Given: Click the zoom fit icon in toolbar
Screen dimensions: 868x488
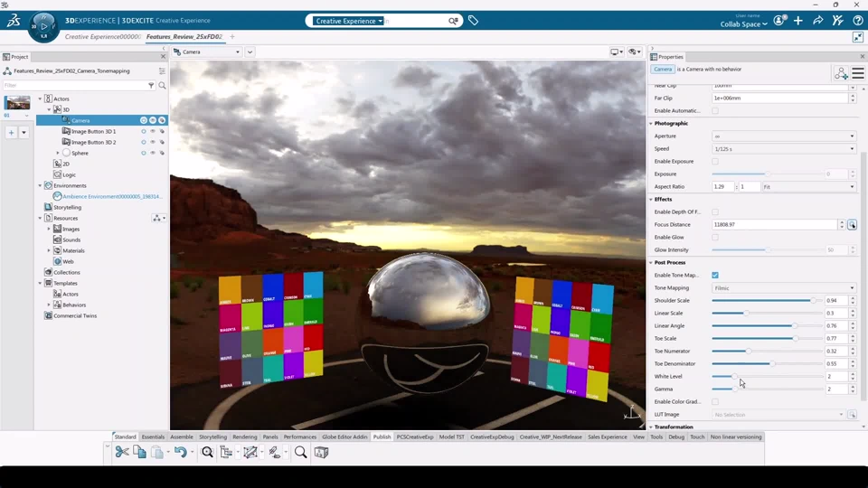Looking at the screenshot, I should click(x=207, y=452).
